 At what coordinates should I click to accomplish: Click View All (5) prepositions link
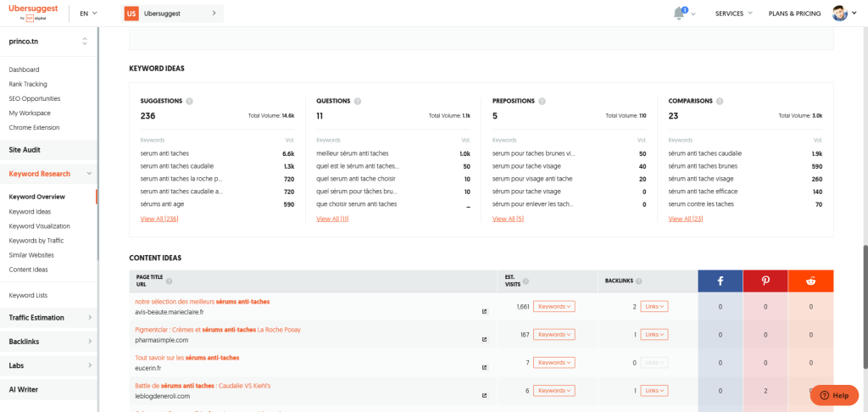[x=509, y=219]
